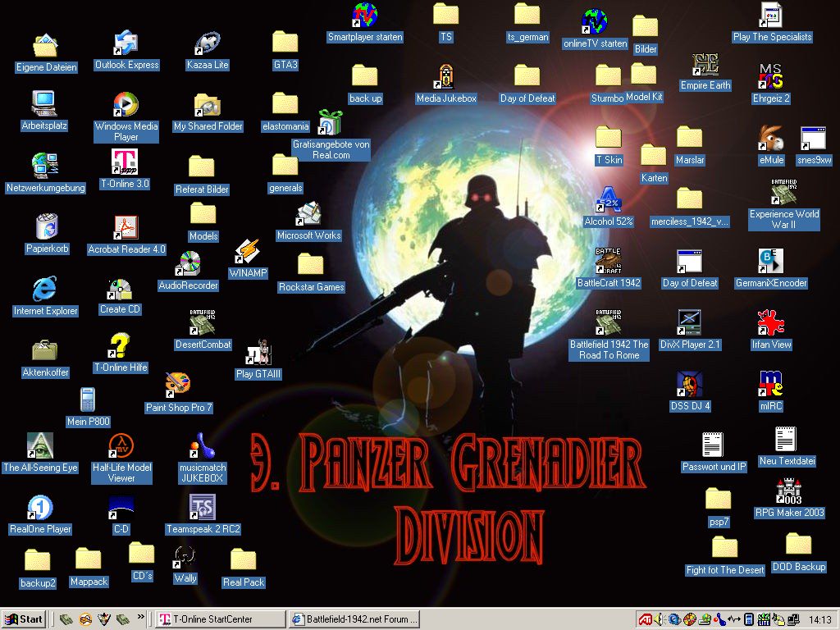Select the Wally shortcut icon
Image resolution: width=840 pixels, height=630 pixels.
click(185, 557)
